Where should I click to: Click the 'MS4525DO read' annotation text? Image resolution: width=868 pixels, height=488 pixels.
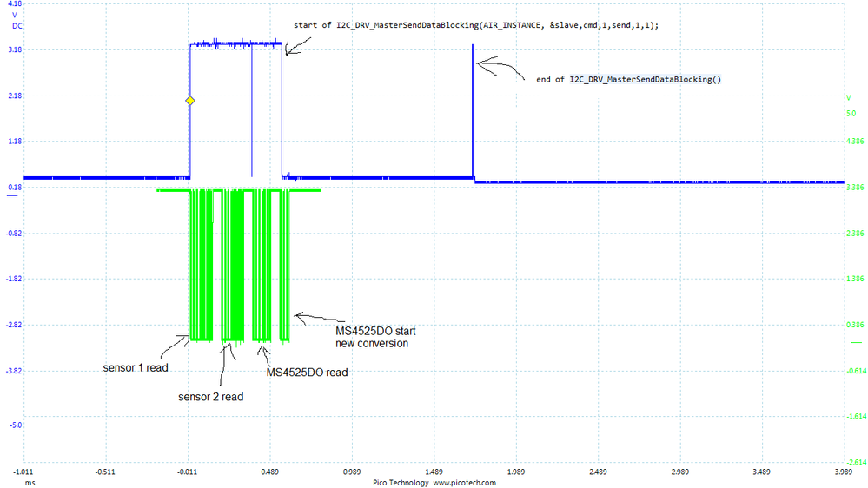[x=308, y=373]
